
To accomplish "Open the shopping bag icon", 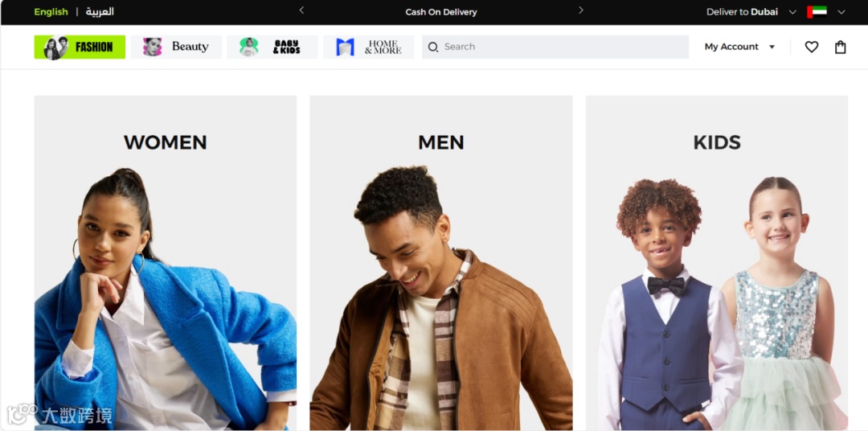I will point(841,47).
